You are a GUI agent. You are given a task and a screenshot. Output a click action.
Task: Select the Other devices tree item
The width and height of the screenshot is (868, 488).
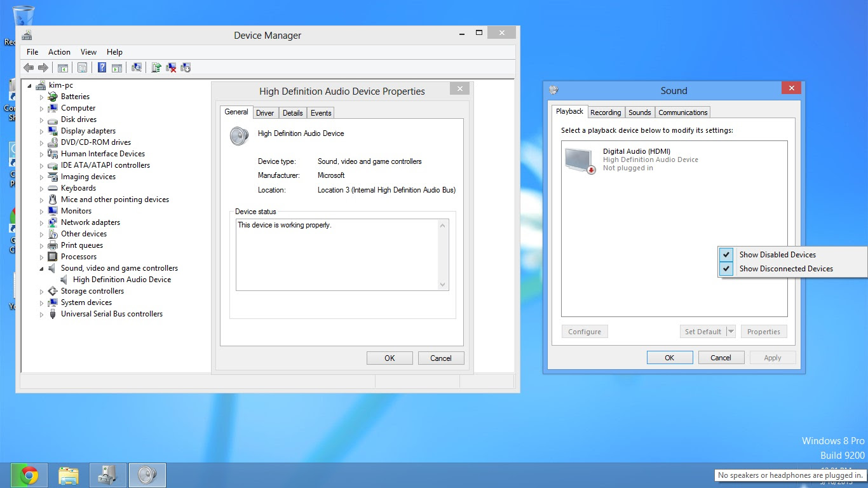(84, 234)
